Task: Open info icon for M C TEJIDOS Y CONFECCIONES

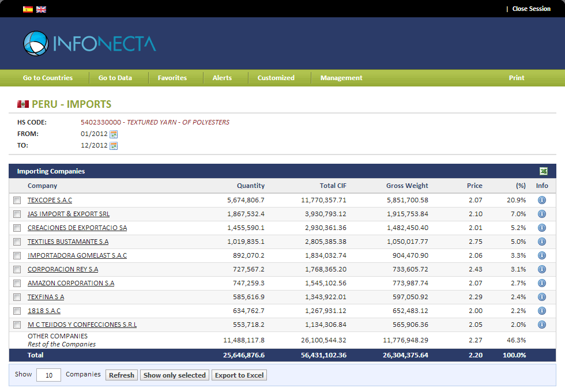Action: (x=541, y=325)
